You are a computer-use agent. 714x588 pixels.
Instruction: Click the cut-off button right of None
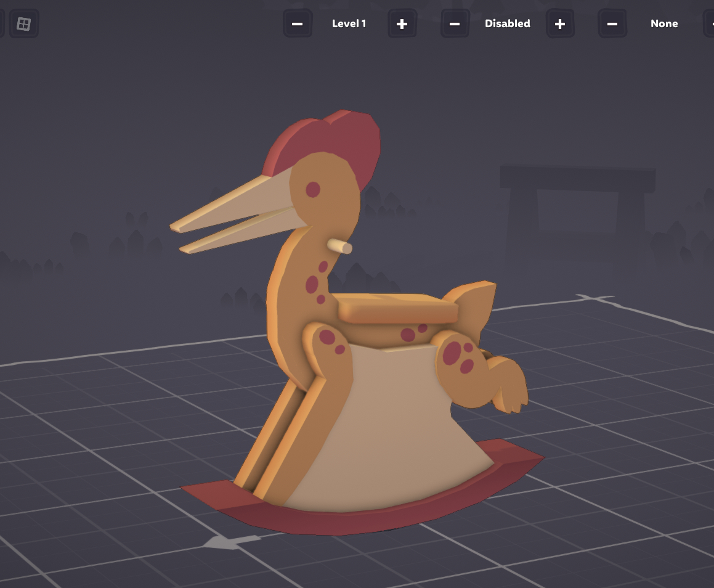[x=709, y=24]
